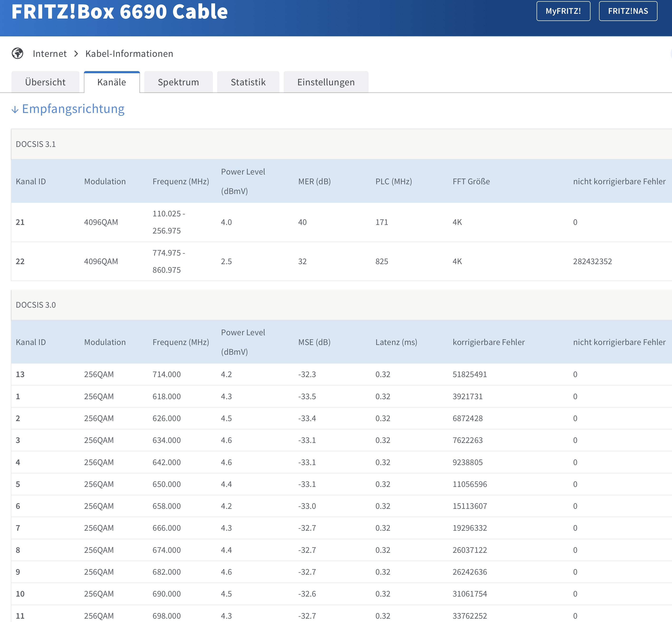Click the Empfangsrichtung heading
The height and width of the screenshot is (622, 672).
pyautogui.click(x=73, y=109)
